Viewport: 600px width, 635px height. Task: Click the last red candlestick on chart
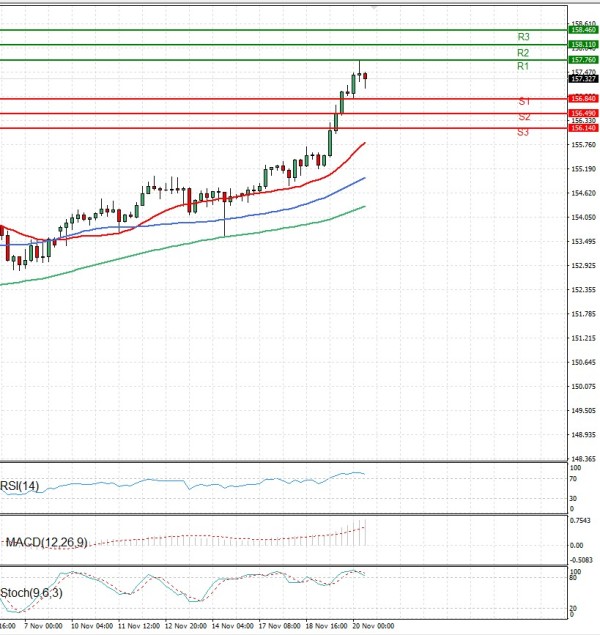pos(366,77)
